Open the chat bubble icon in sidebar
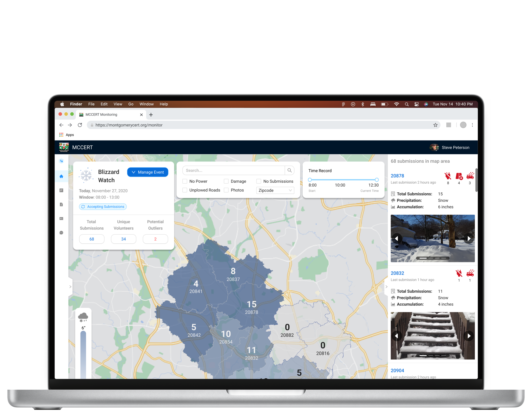532x413 pixels. click(61, 233)
